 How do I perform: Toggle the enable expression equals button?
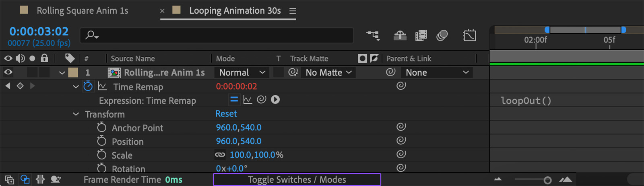(x=234, y=100)
